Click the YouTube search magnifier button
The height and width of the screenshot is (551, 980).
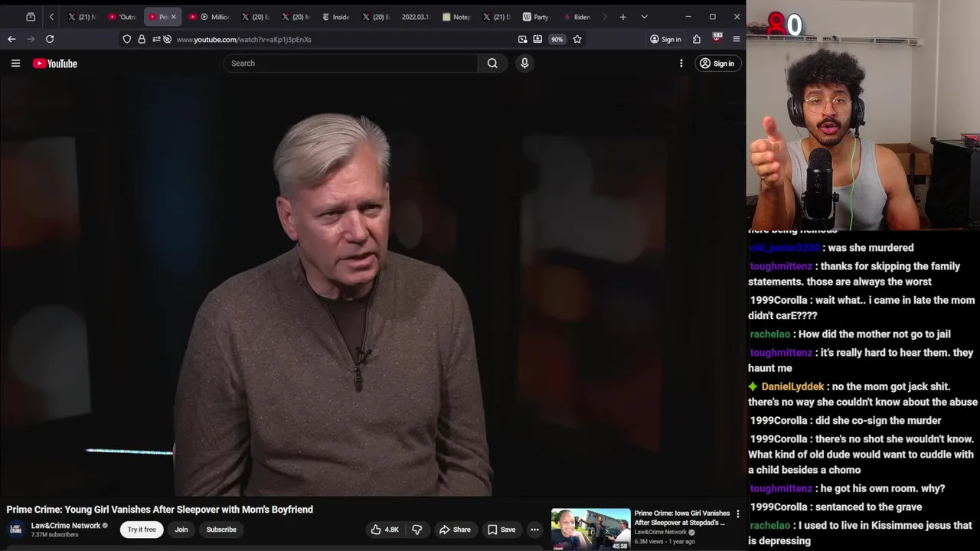coord(492,64)
